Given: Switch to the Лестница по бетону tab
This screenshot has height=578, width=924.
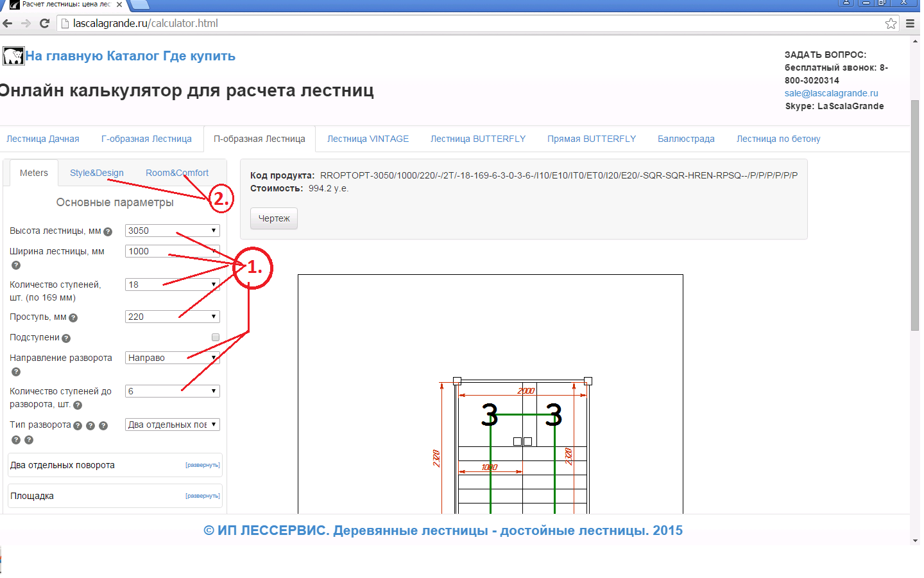Looking at the screenshot, I should point(778,139).
